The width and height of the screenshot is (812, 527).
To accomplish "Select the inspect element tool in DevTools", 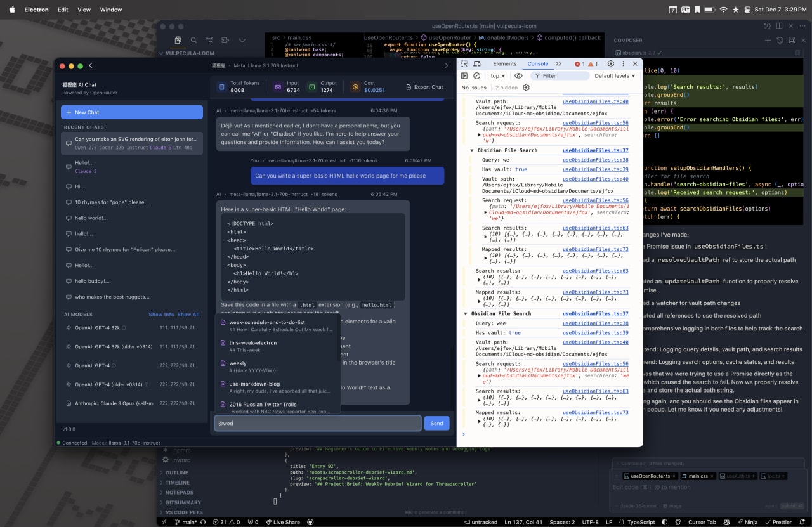I will (465, 63).
